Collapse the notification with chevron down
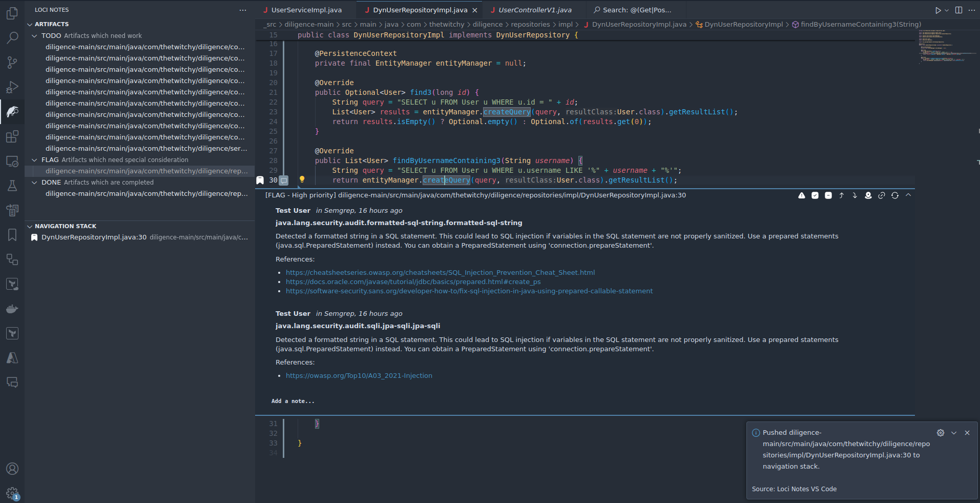 point(954,433)
